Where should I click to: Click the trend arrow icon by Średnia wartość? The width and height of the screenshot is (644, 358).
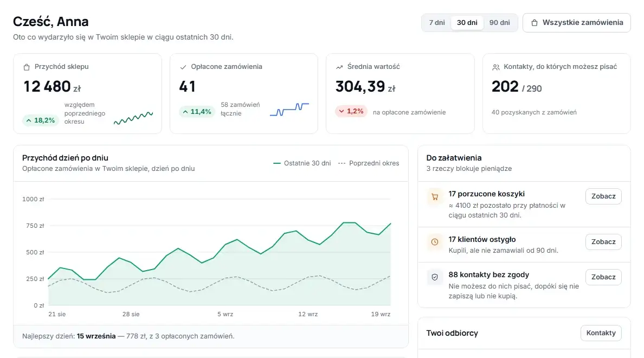[x=339, y=67]
